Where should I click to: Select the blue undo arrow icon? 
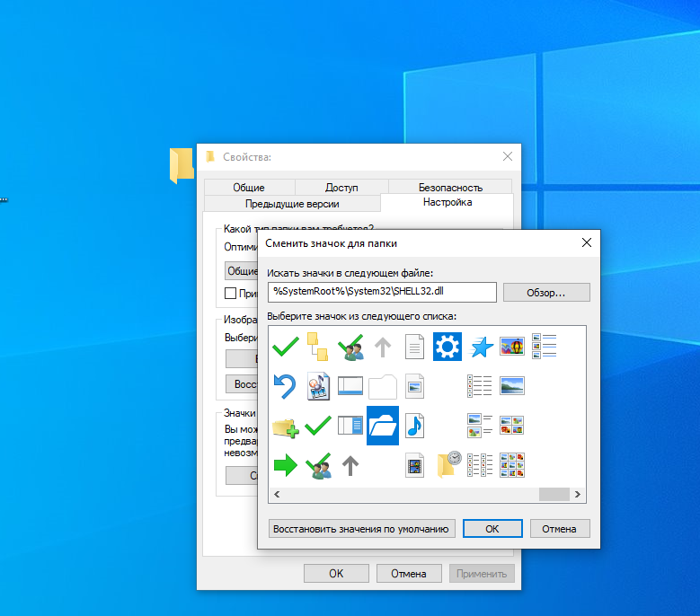tap(285, 386)
